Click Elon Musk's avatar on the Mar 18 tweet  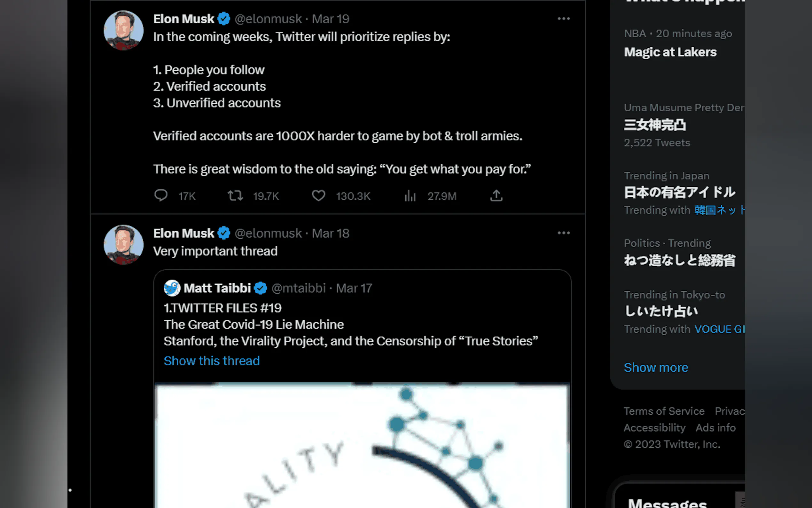click(123, 245)
